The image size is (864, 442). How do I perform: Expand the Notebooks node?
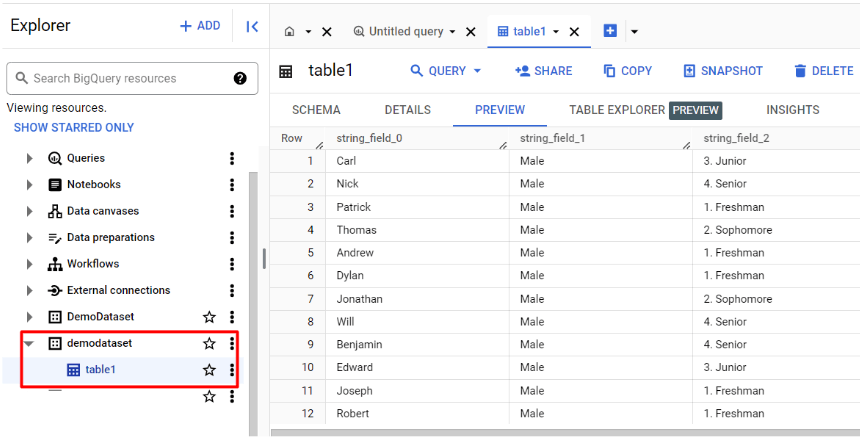pyautogui.click(x=30, y=185)
